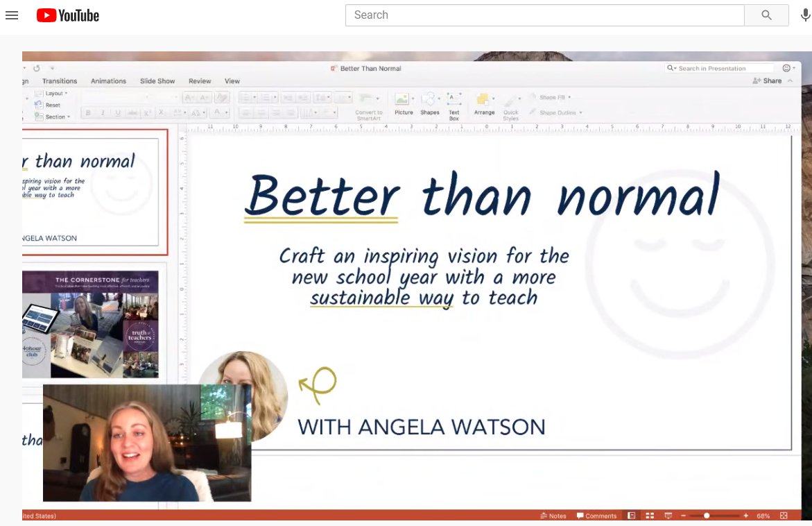Select The Cornerstone for Teachers slide thumbnail

[91, 324]
